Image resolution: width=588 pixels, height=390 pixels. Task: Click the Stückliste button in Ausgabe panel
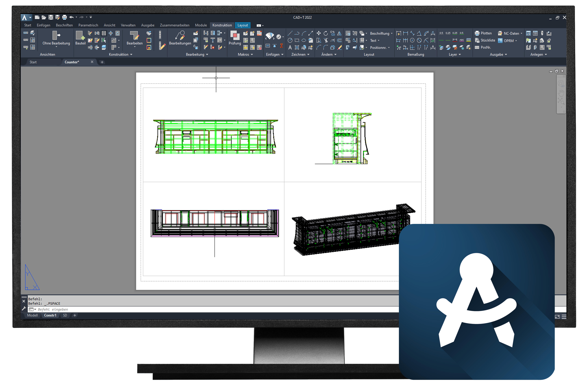(485, 40)
